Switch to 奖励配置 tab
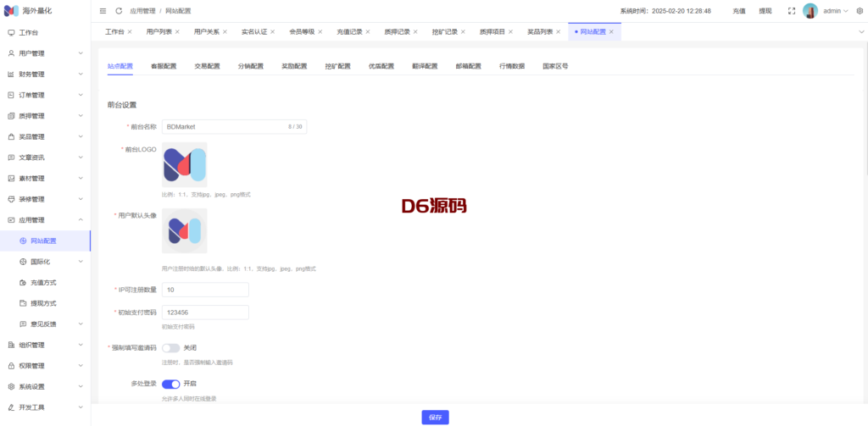868x426 pixels. [x=294, y=66]
